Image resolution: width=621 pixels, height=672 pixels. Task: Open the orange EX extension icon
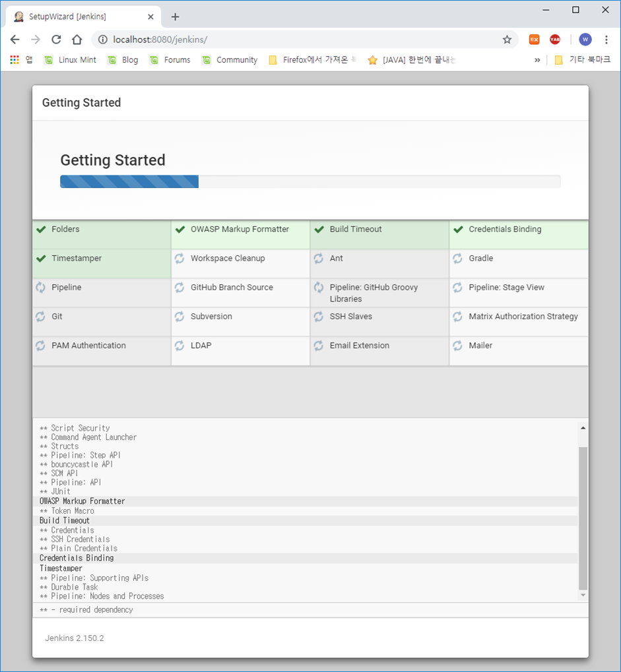[534, 40]
